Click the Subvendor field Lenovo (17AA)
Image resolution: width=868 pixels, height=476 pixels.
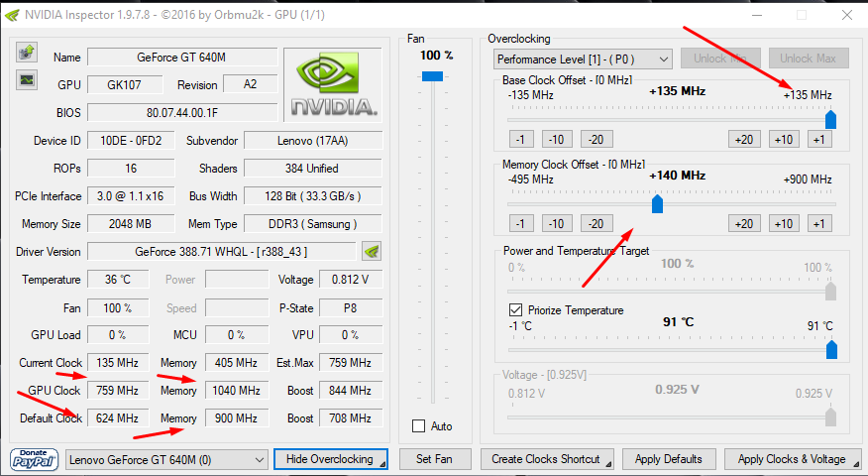[313, 141]
